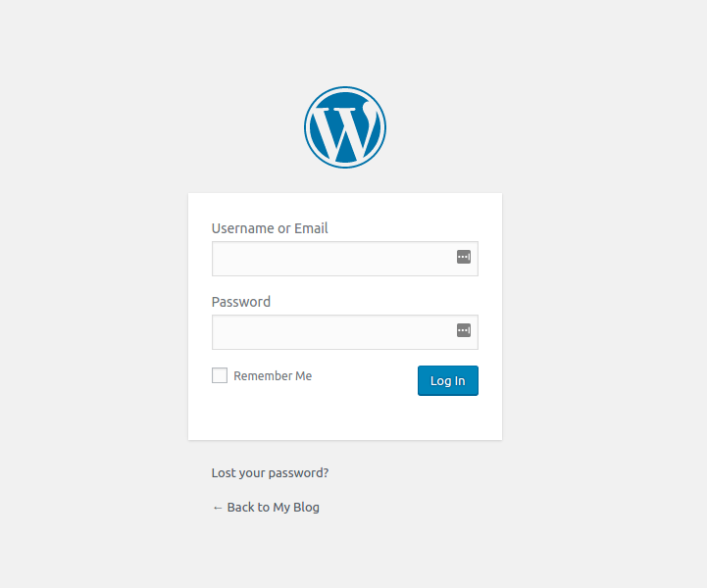Click the Username or Email label
Image resolution: width=707 pixels, height=588 pixels.
(270, 228)
